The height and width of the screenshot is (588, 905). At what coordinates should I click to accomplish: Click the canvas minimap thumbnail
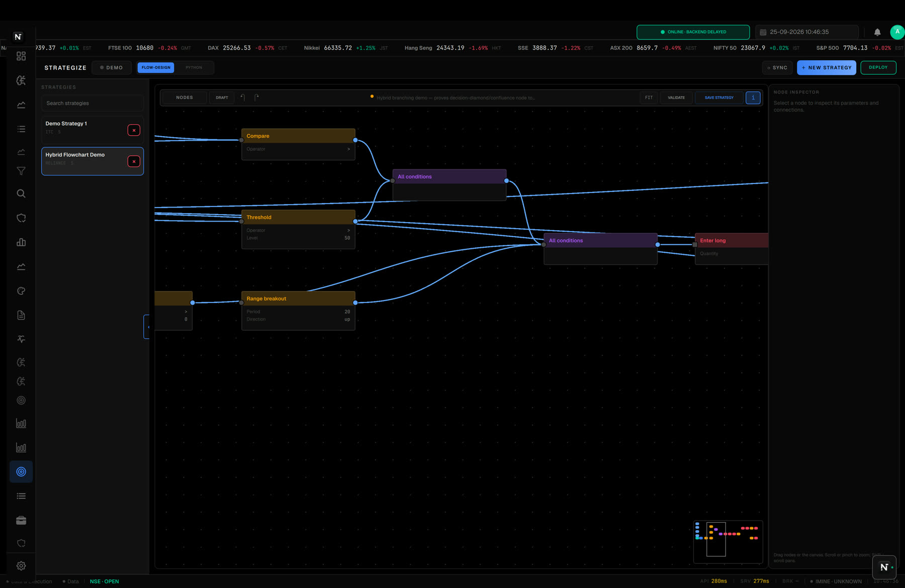point(728,542)
